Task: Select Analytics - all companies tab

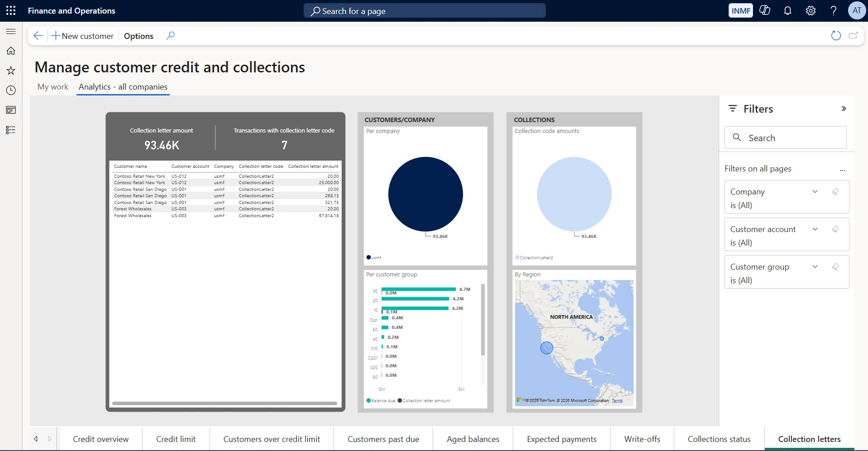Action: pyautogui.click(x=123, y=87)
